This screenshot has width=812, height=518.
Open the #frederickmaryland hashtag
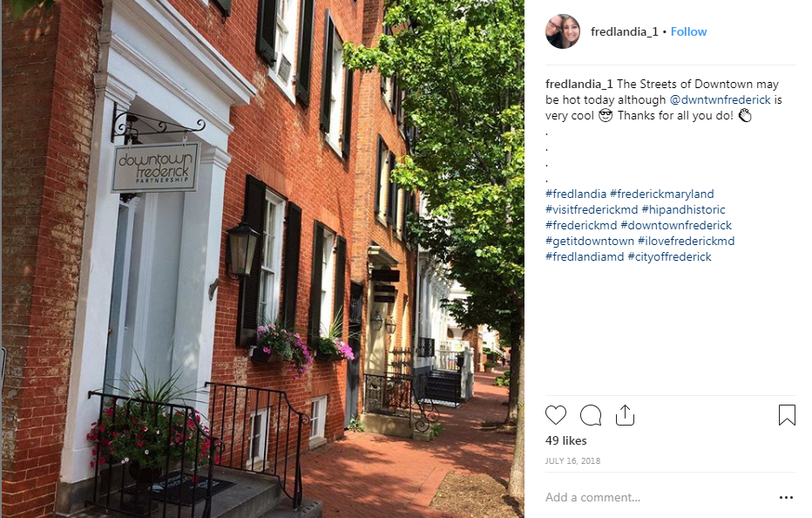coord(662,194)
